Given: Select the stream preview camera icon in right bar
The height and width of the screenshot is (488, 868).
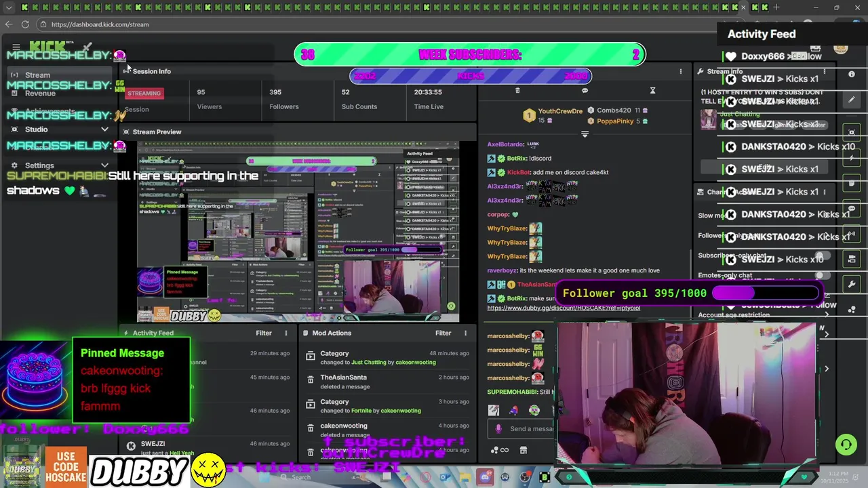Looking at the screenshot, I should point(852,133).
